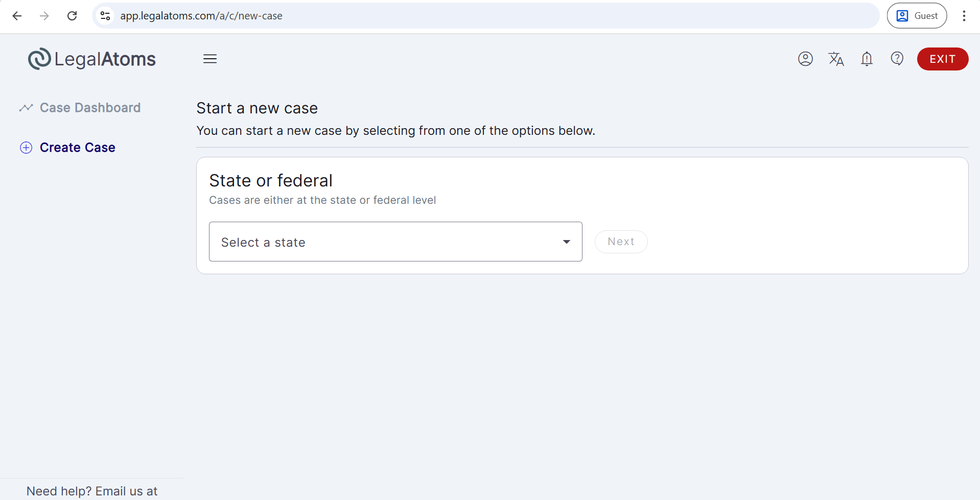View site information in address bar
The height and width of the screenshot is (500, 980).
105,16
